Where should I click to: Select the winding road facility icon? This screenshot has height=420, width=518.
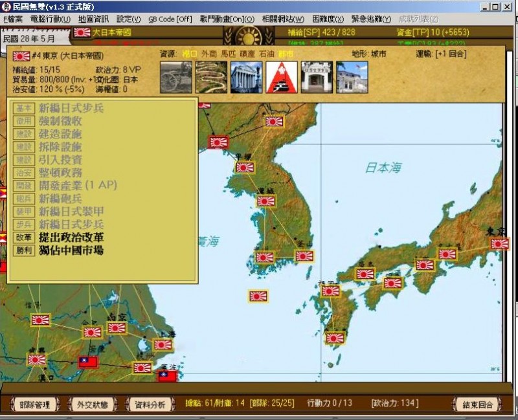click(x=211, y=77)
